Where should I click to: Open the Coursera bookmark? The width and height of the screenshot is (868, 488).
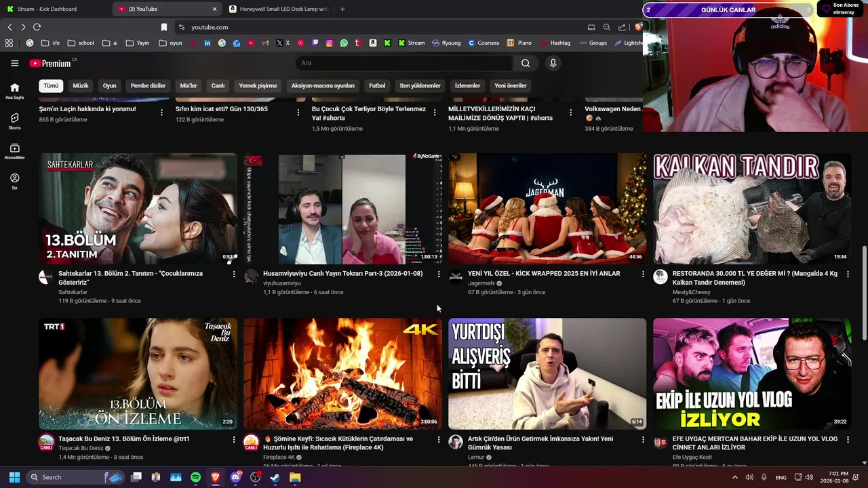(484, 43)
